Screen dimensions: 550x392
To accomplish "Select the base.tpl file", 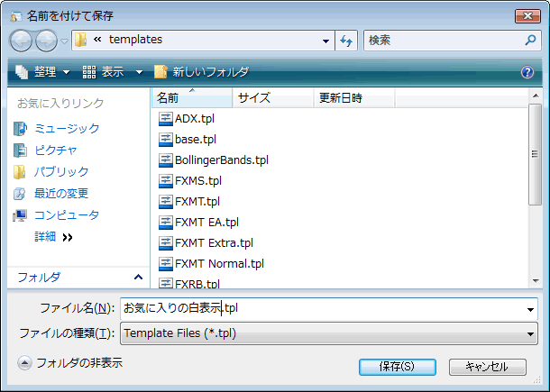I will point(196,140).
